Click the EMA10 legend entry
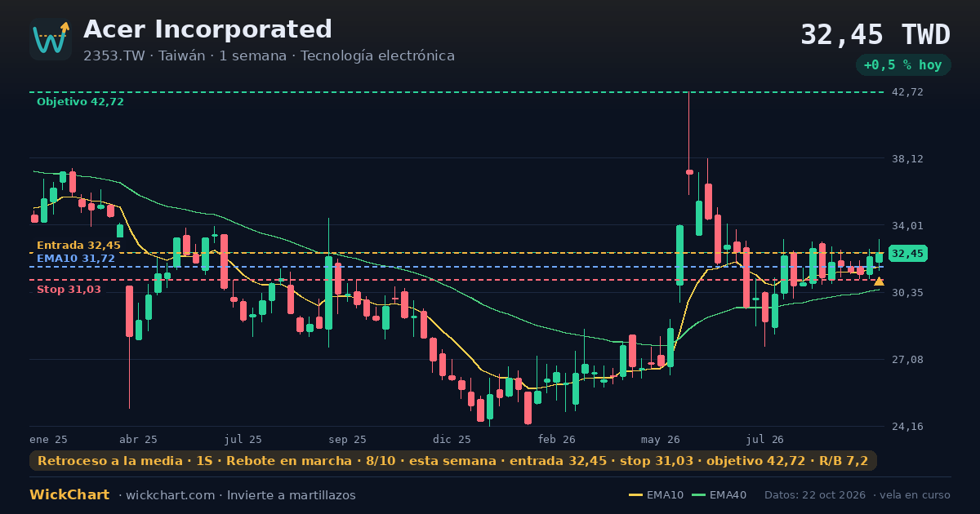This screenshot has height=514, width=980. click(657, 495)
